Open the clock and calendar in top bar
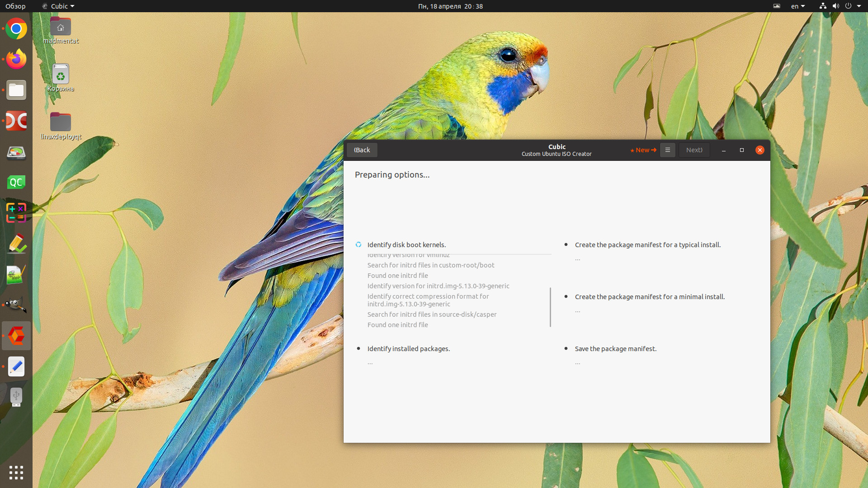The image size is (868, 488). click(x=450, y=6)
